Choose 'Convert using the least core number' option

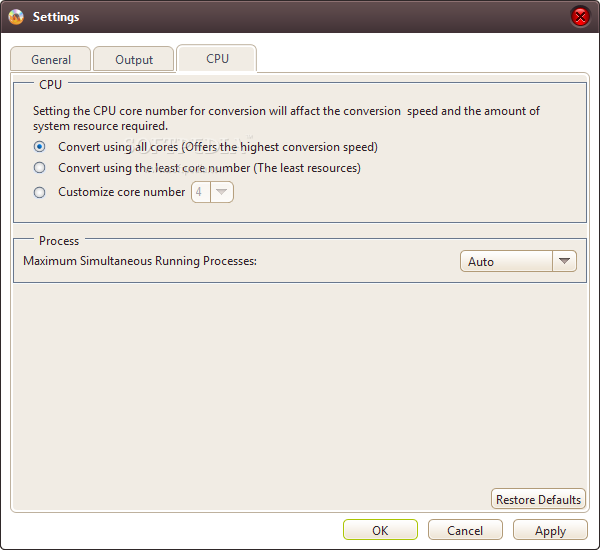[x=39, y=168]
